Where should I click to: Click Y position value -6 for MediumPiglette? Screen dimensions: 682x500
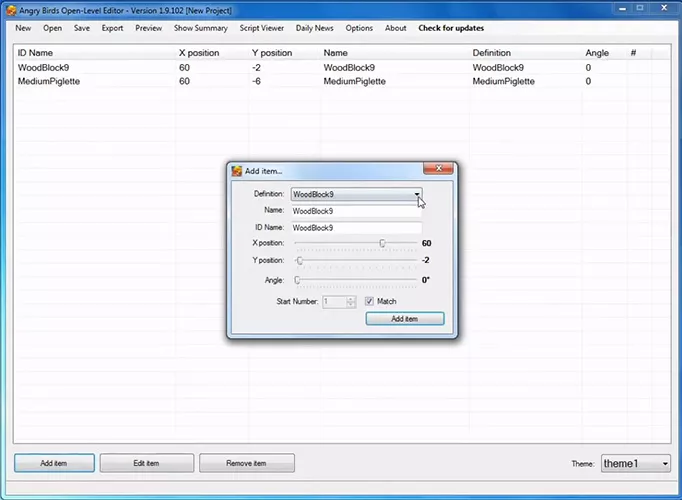[257, 81]
